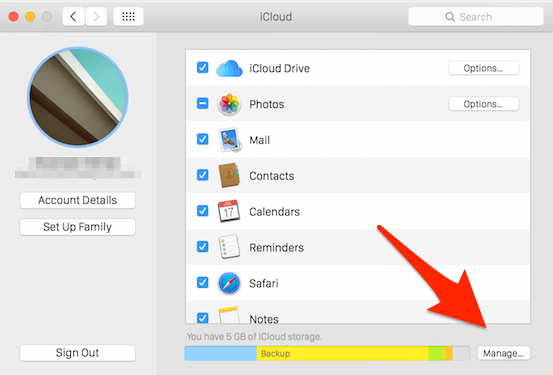553x375 pixels.
Task: Click the magnifying glass search icon
Action: tap(450, 17)
